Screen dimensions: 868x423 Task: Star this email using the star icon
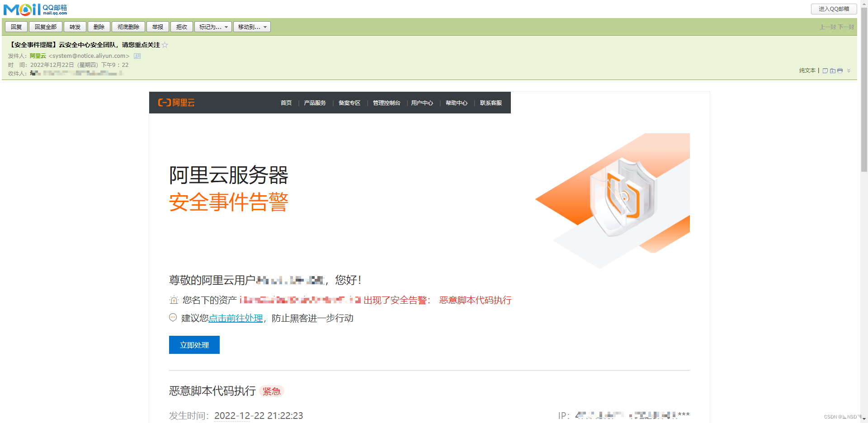tap(165, 45)
